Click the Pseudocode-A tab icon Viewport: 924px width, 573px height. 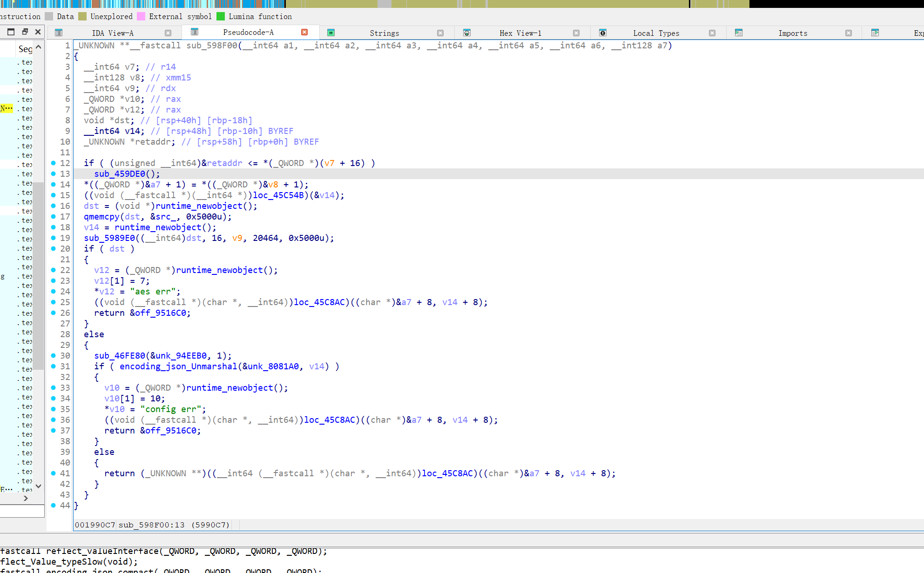(x=195, y=32)
